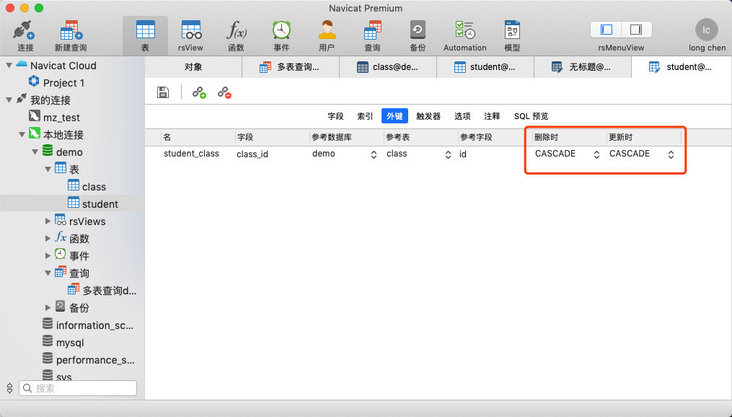Image resolution: width=732 pixels, height=417 pixels.
Task: Click the student_class name cell
Action: coord(191,154)
